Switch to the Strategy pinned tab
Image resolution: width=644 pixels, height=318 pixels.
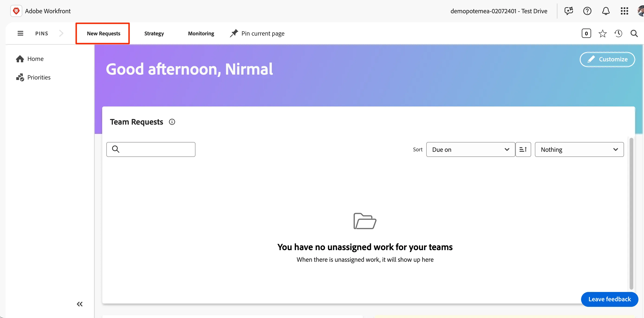154,33
